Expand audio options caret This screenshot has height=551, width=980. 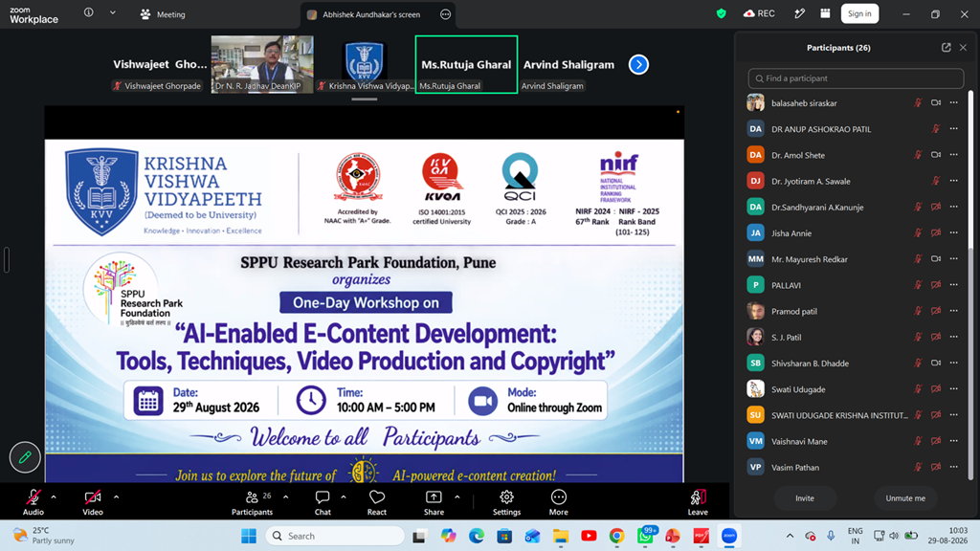coord(54,497)
